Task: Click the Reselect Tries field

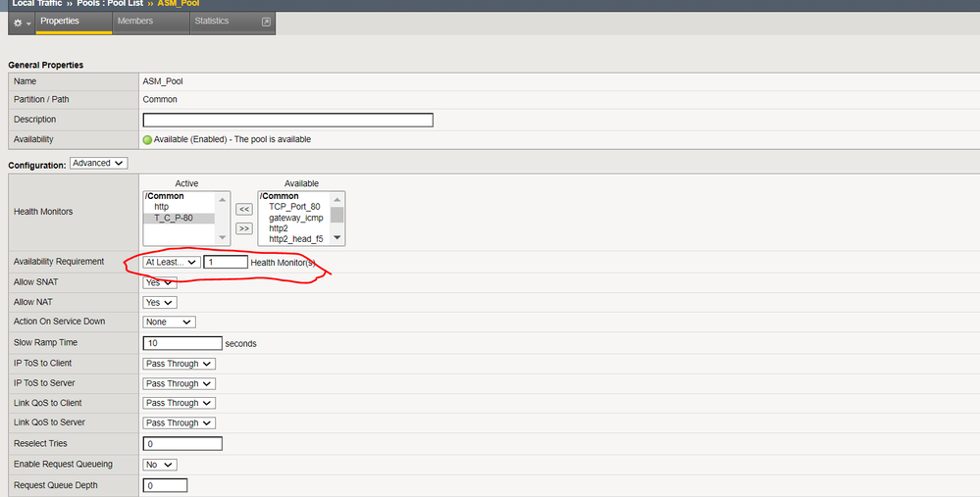Action: click(x=182, y=444)
